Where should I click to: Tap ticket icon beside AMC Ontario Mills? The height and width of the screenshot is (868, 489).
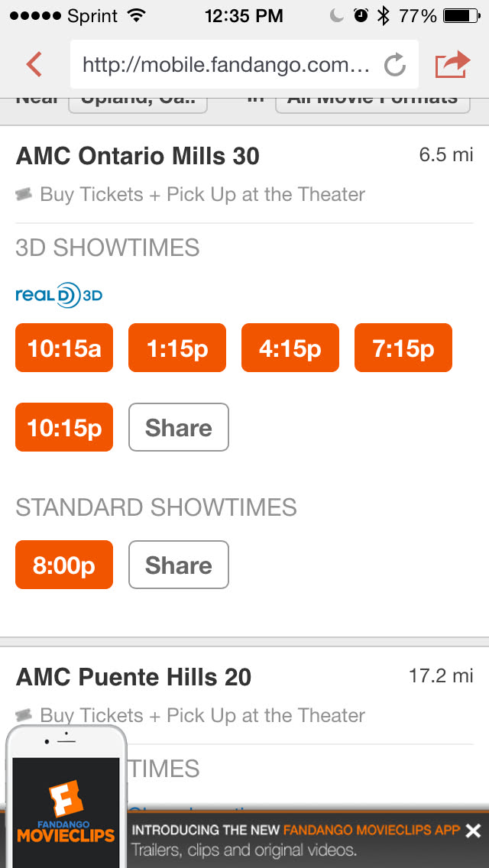click(x=24, y=195)
